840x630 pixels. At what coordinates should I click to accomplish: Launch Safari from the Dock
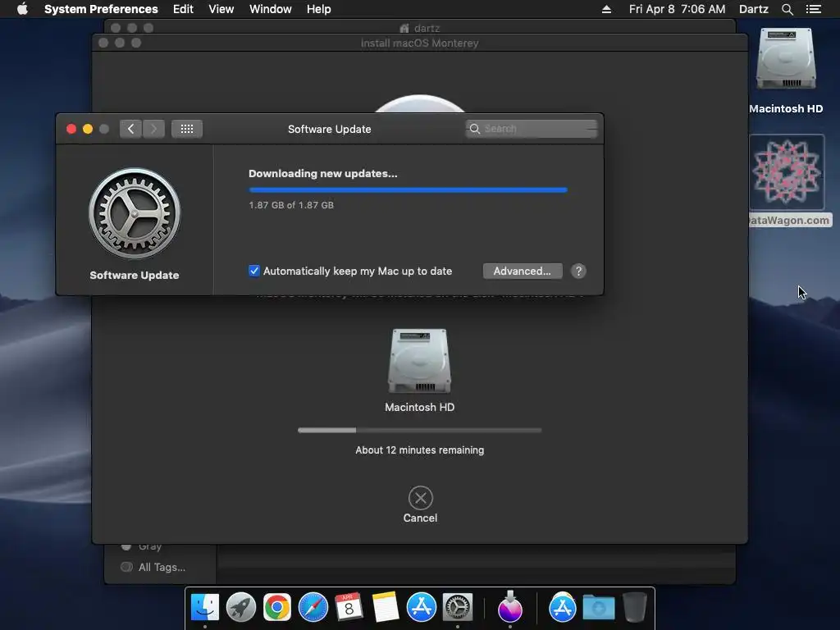[x=313, y=608]
